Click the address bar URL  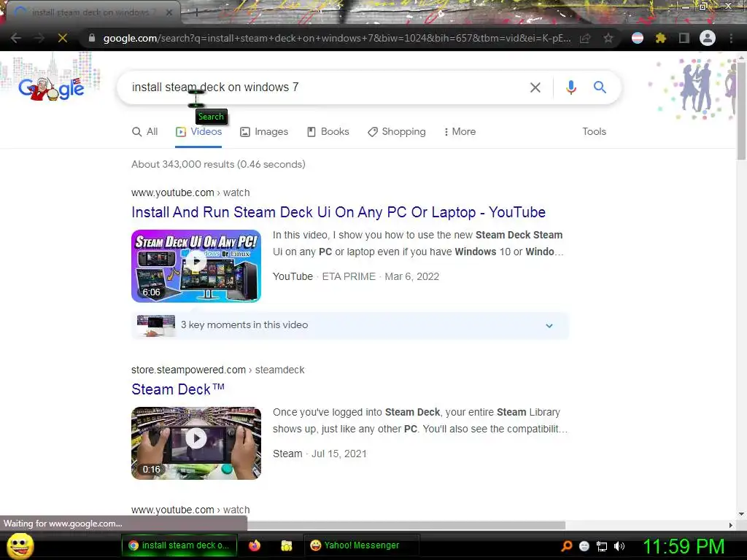pos(337,38)
